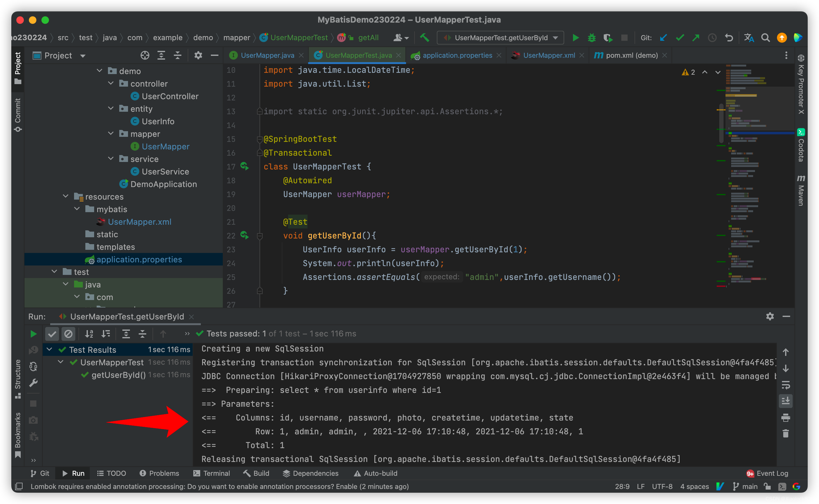Select getUserById() test result
This screenshot has height=504, width=819.
click(x=118, y=375)
